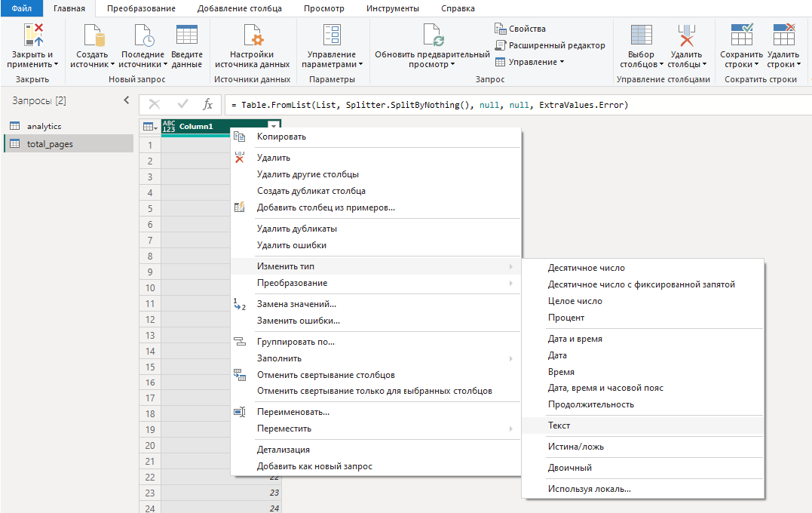Open the Инструменты ribbon tab
Screen dimensions: 812x513
[x=393, y=8]
